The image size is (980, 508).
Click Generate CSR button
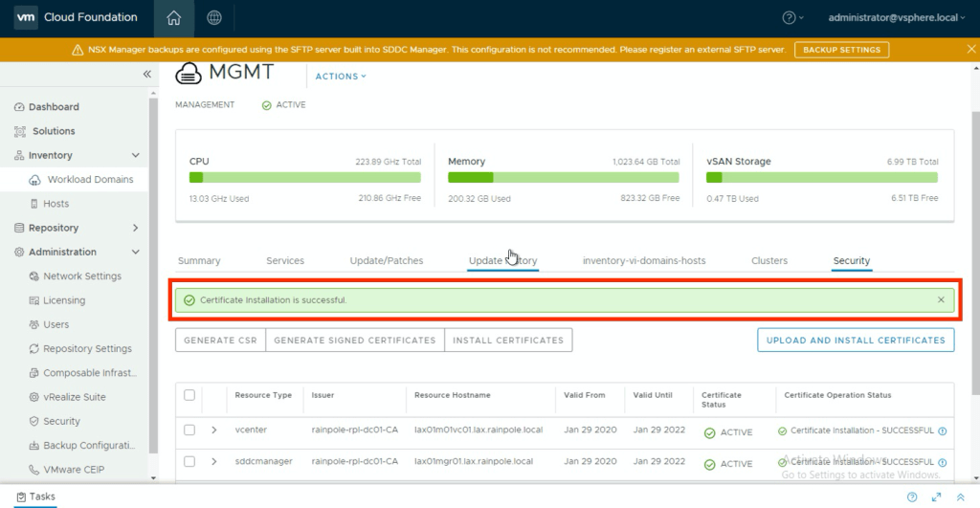click(220, 340)
